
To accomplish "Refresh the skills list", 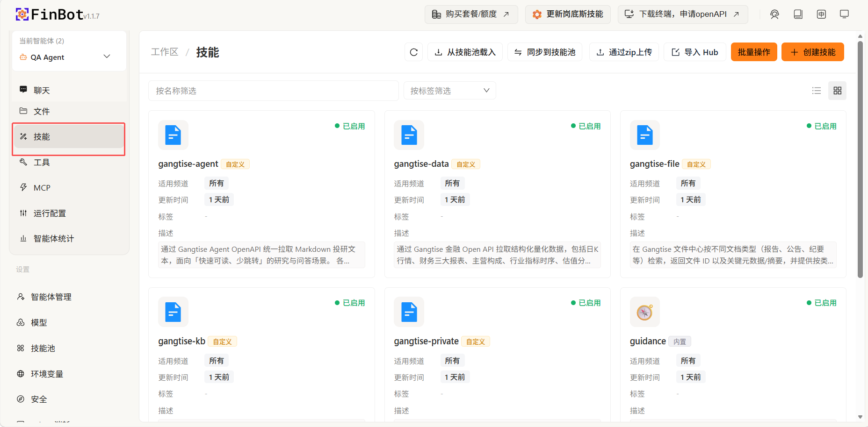I will click(413, 52).
